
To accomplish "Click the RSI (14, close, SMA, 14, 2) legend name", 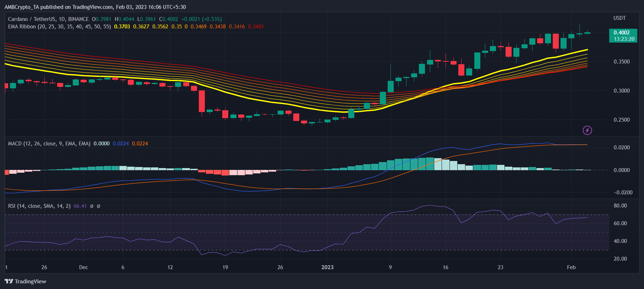I will click(x=39, y=206).
